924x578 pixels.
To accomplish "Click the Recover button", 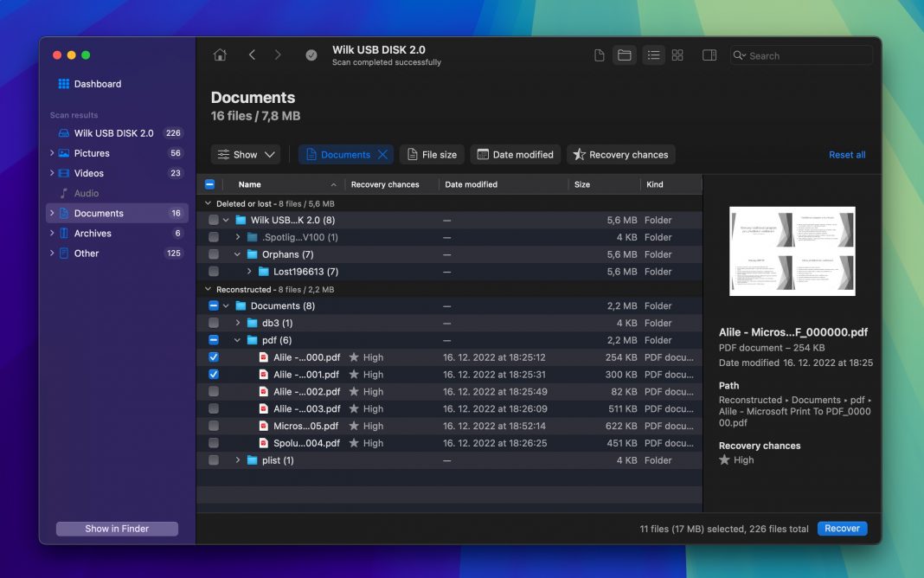I will [841, 528].
